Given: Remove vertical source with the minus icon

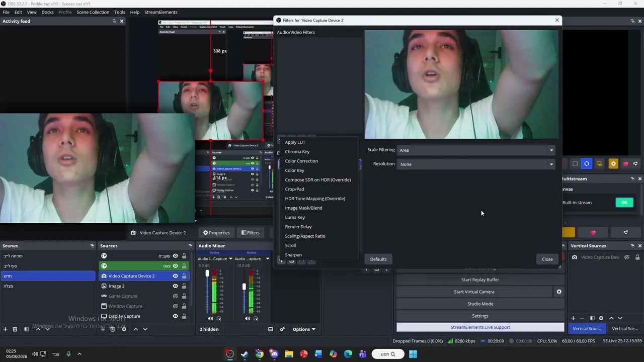Looking at the screenshot, I should [582, 318].
